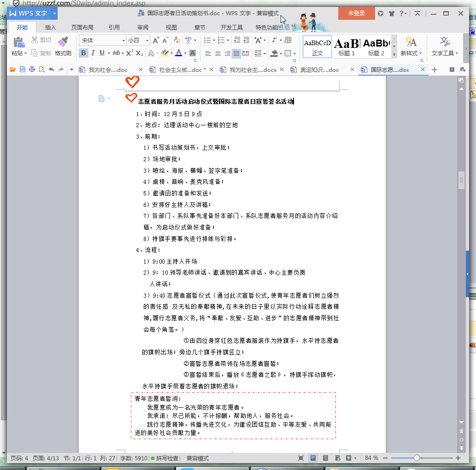Align text left
Screen dimensions: 476x470
pos(208,53)
